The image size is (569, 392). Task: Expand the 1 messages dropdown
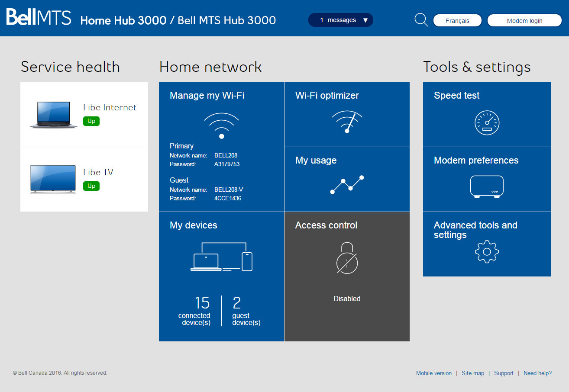point(340,20)
